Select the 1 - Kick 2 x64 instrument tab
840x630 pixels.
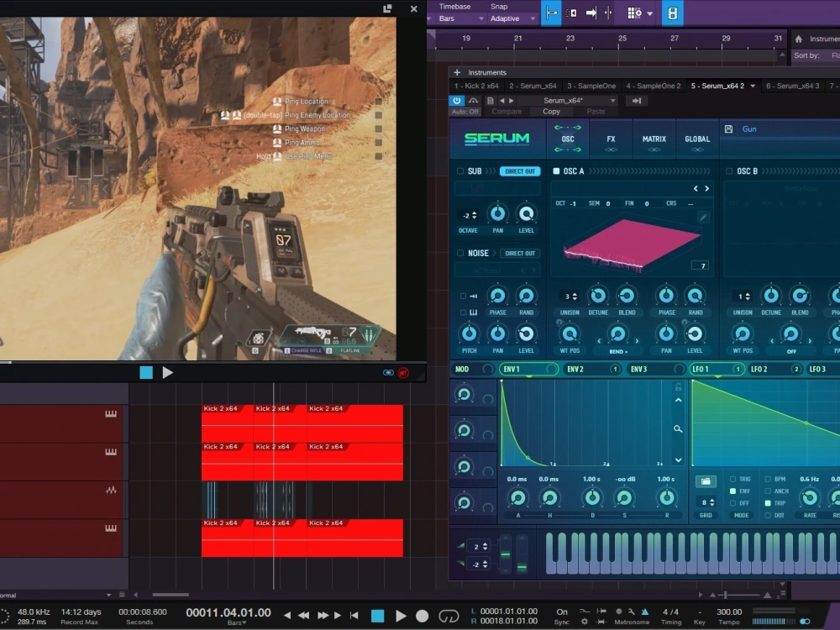[x=476, y=86]
